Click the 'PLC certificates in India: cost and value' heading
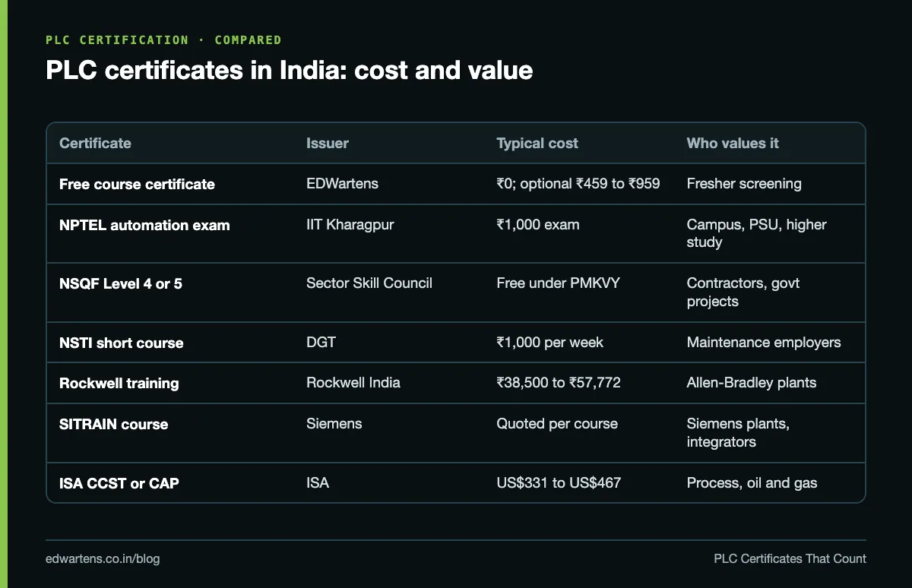Screen dimensions: 912x588 pos(289,71)
